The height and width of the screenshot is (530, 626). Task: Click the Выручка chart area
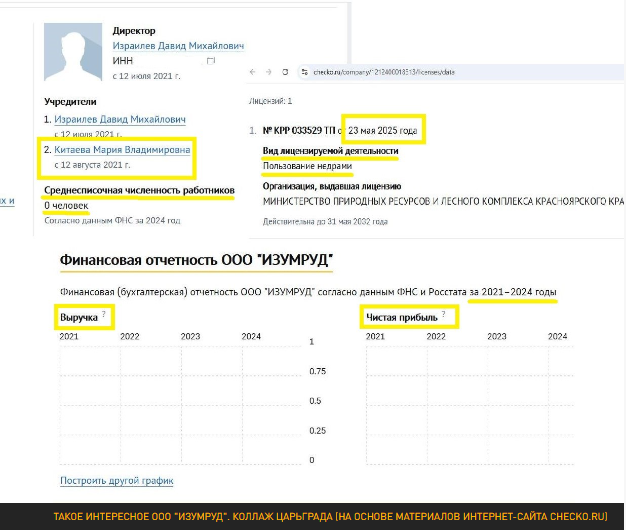tap(180, 400)
